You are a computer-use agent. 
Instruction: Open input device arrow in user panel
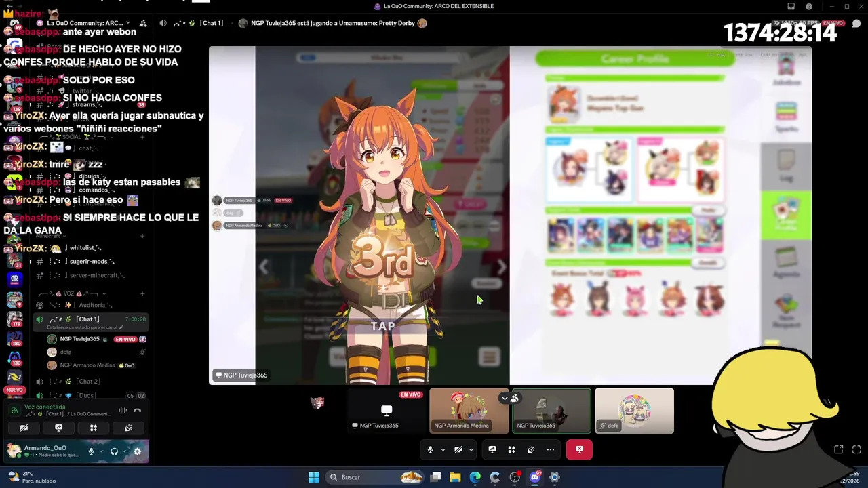pos(102,451)
